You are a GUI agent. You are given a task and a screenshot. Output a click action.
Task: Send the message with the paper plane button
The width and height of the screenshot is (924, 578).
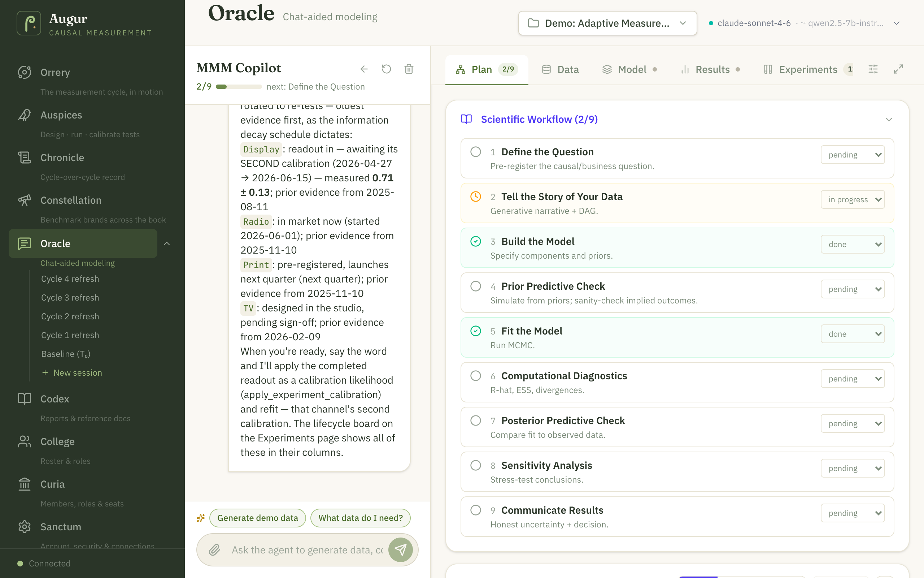[401, 550]
